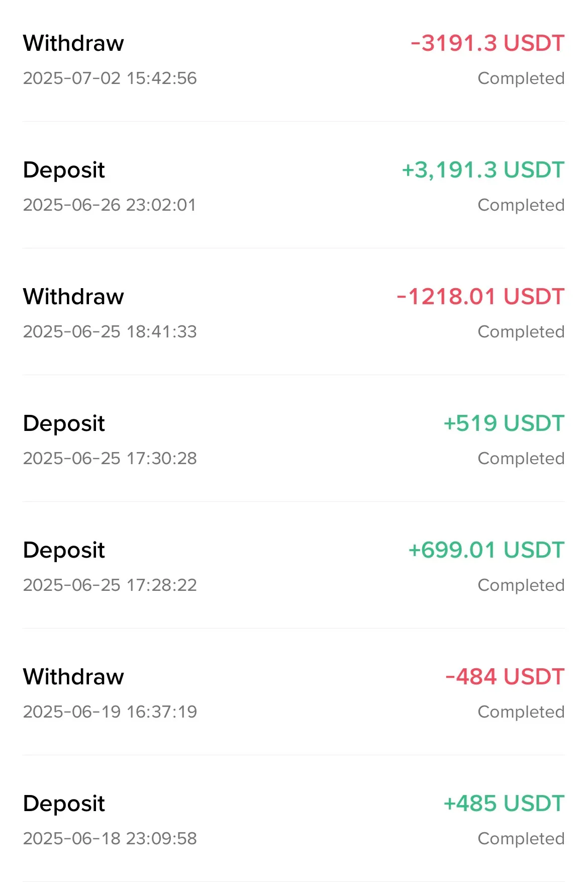Open the Deposit made at 17:30:28
Image resolution: width=588 pixels, height=882 pixels.
coord(294,438)
